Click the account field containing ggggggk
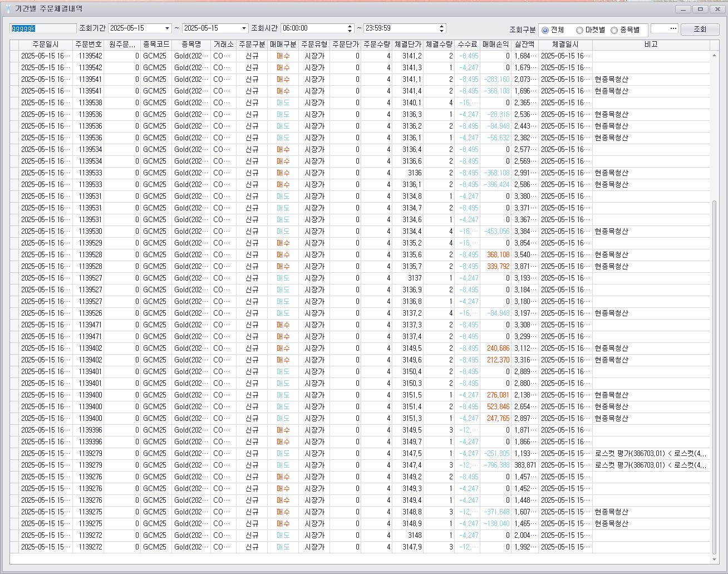Screen dimensions: 728x574 [x=43, y=28]
